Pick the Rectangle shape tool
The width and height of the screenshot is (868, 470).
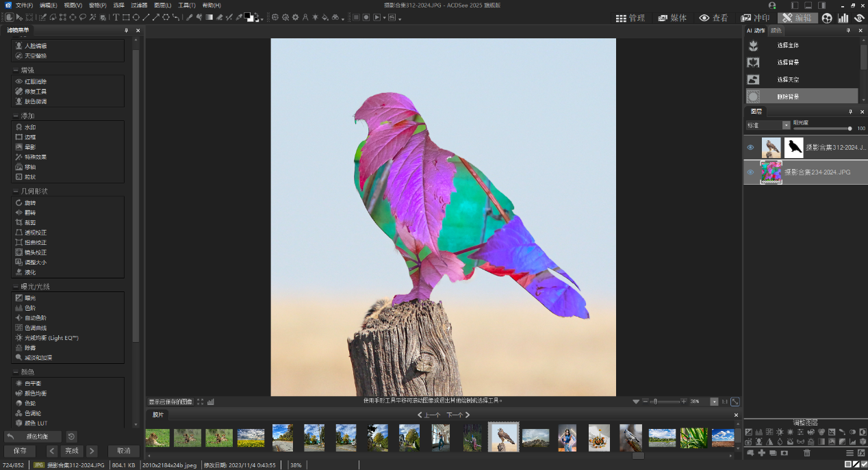[126, 17]
